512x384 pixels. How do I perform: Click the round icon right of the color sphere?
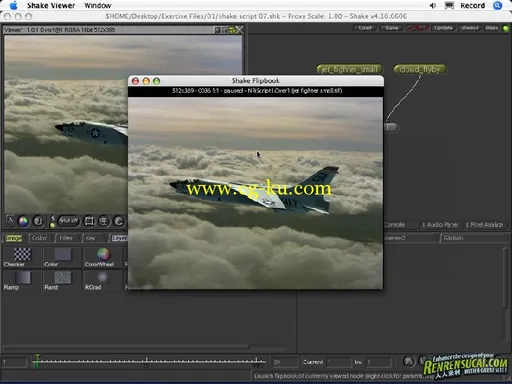(38, 221)
